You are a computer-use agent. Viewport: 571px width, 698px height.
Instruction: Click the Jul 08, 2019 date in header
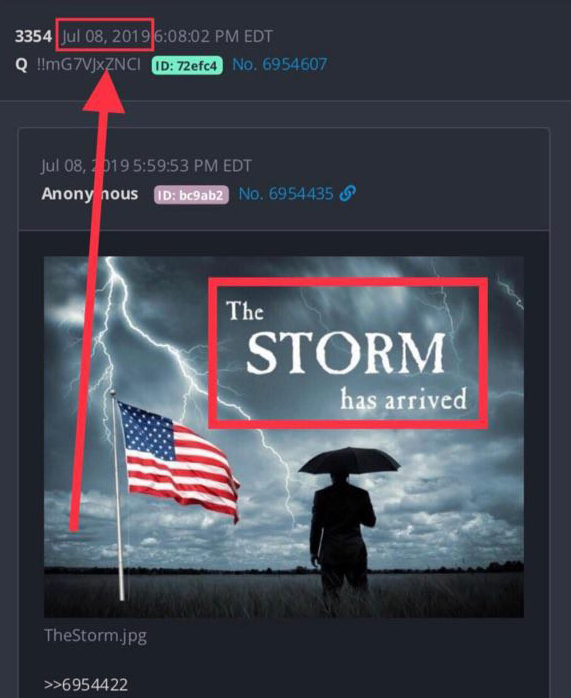click(105, 36)
